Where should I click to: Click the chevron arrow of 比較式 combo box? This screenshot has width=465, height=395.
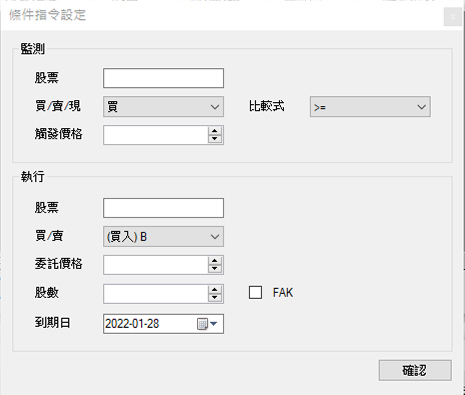coord(421,107)
